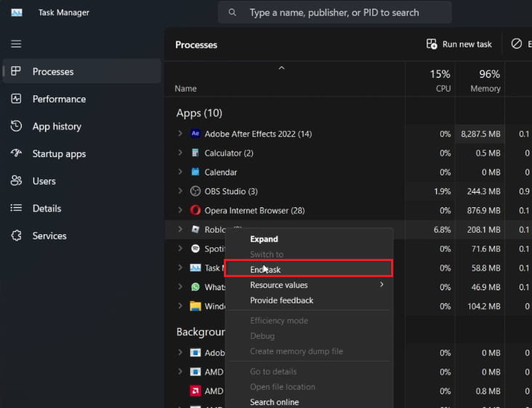This screenshot has width=532, height=408.
Task: Sort processes by Memory column header
Action: pos(485,81)
